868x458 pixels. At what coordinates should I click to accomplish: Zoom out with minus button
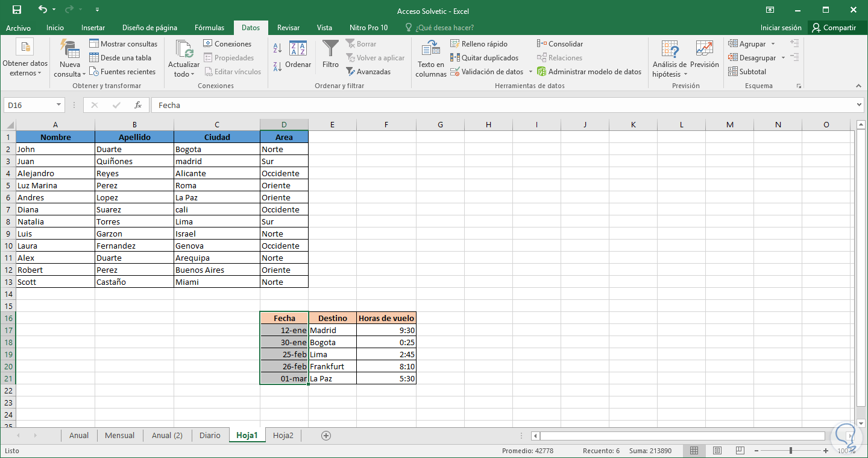(755, 451)
